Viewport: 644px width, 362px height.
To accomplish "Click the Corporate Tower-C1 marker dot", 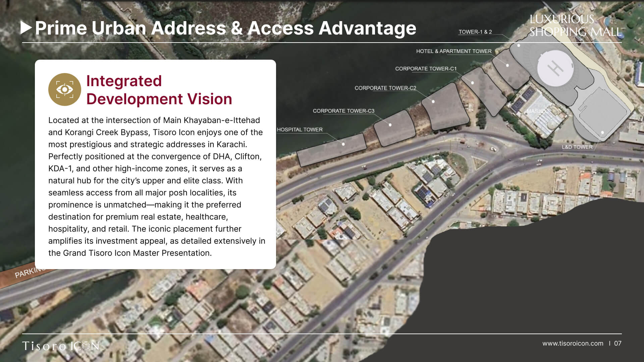I will [472, 82].
